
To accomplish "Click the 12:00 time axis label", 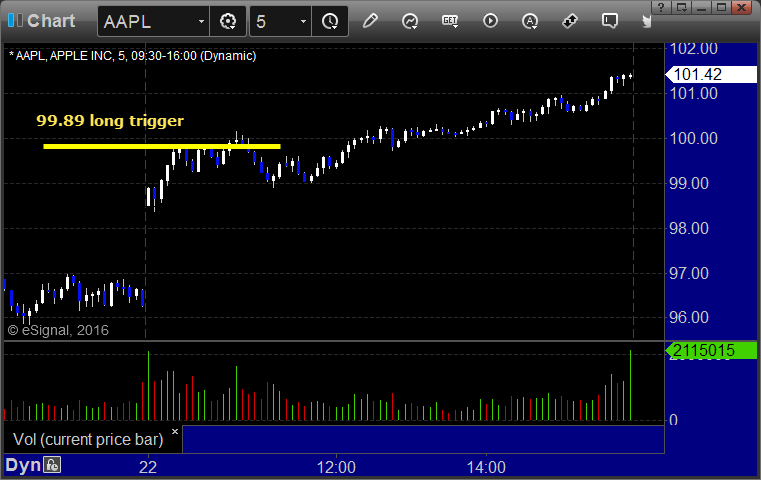I will coord(336,467).
